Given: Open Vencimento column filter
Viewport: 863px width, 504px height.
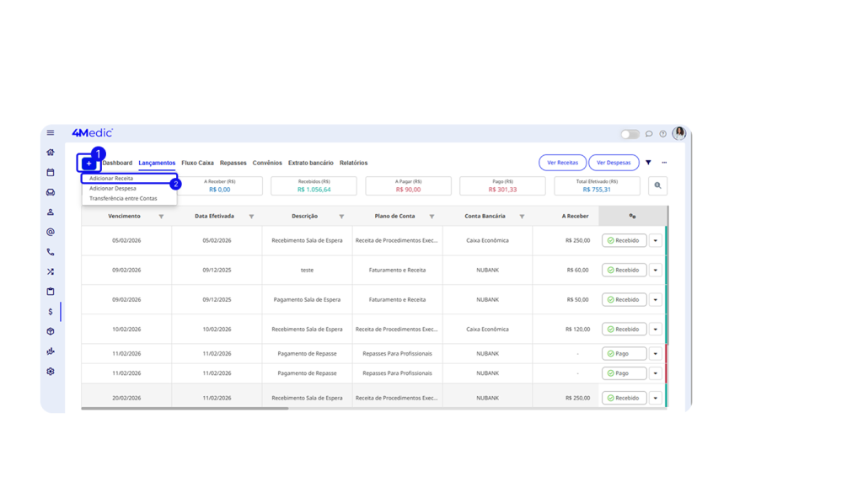Looking at the screenshot, I should (161, 217).
